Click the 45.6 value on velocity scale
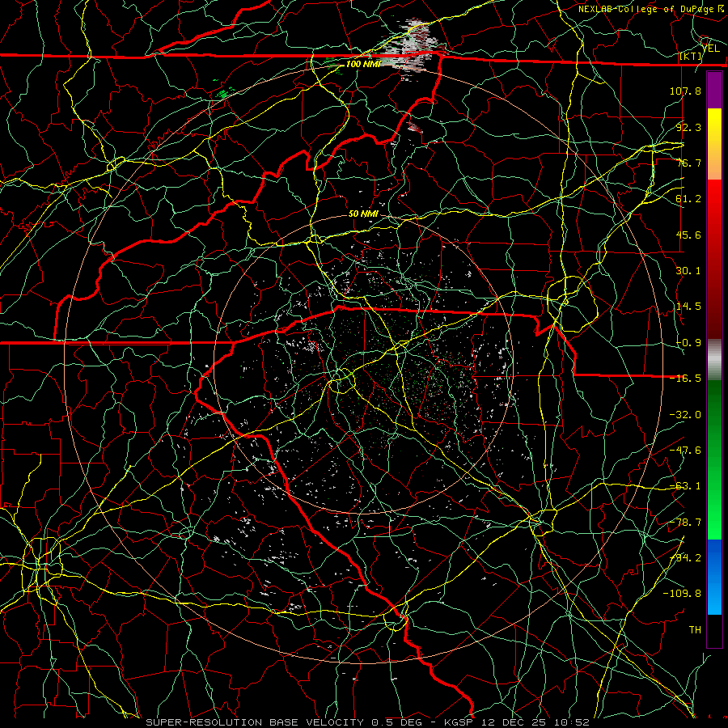The height and width of the screenshot is (728, 728). coord(688,235)
